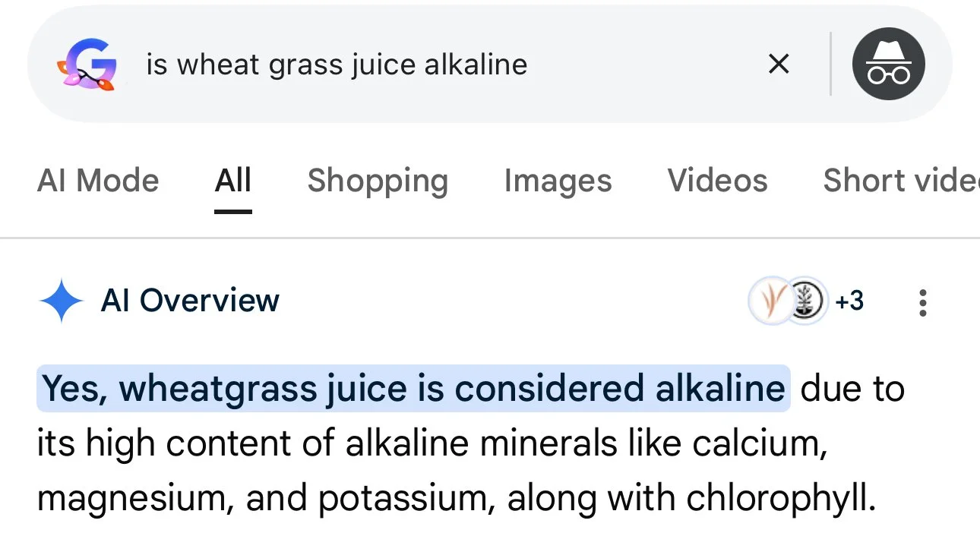Image resolution: width=980 pixels, height=533 pixels.
Task: Click the highlighted 'Yes, wheatgrass juice' sentence
Action: point(413,389)
